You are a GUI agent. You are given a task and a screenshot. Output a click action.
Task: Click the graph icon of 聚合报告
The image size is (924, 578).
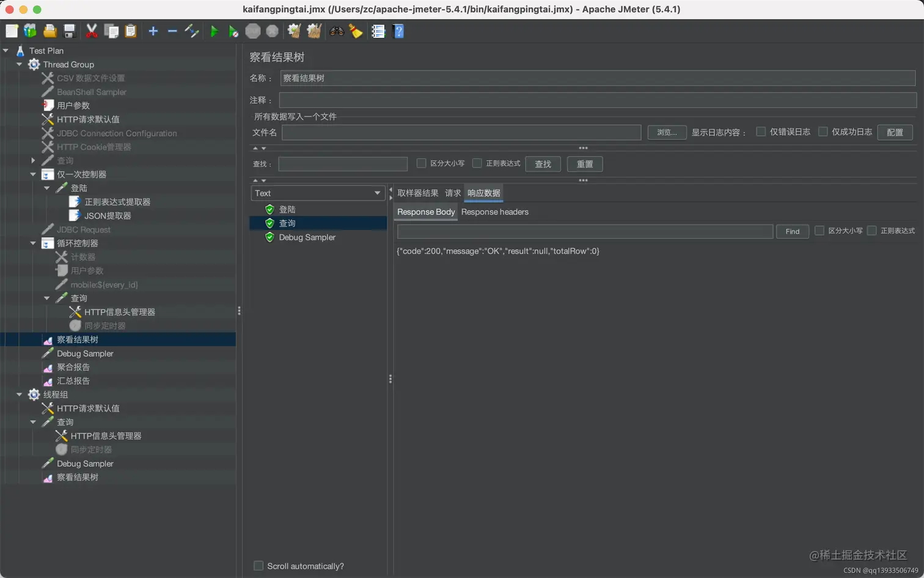pyautogui.click(x=48, y=368)
